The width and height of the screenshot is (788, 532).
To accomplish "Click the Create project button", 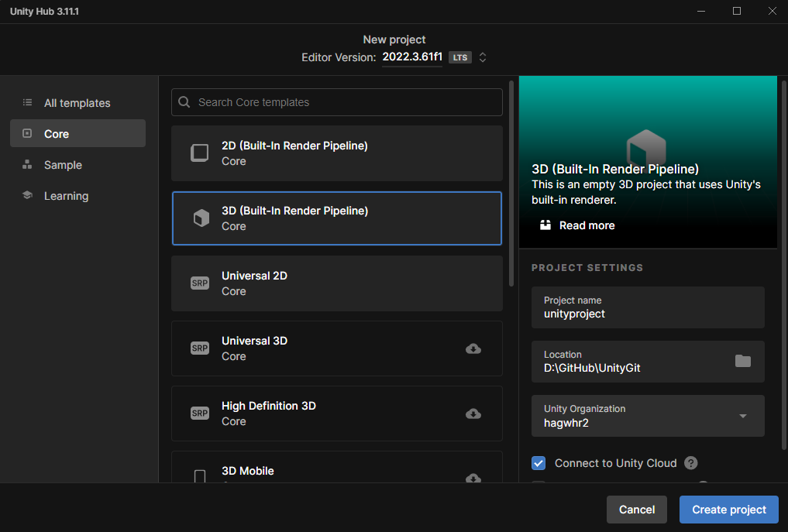I will (728, 510).
